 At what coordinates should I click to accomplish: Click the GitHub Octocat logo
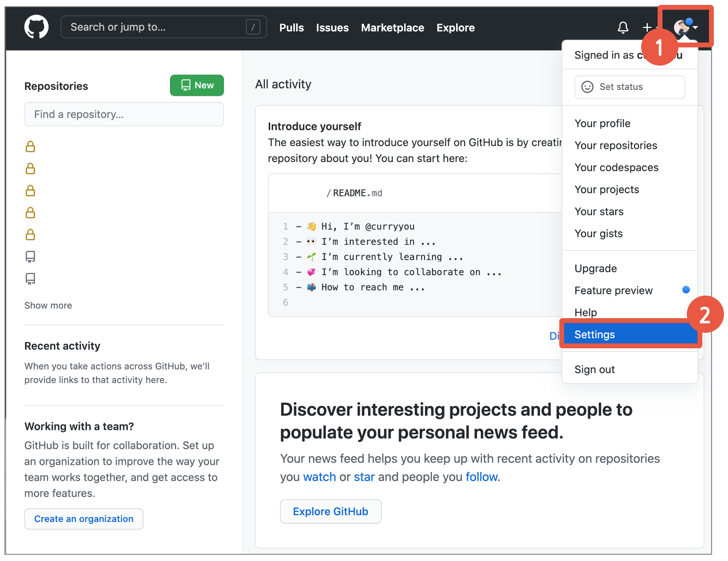36,27
